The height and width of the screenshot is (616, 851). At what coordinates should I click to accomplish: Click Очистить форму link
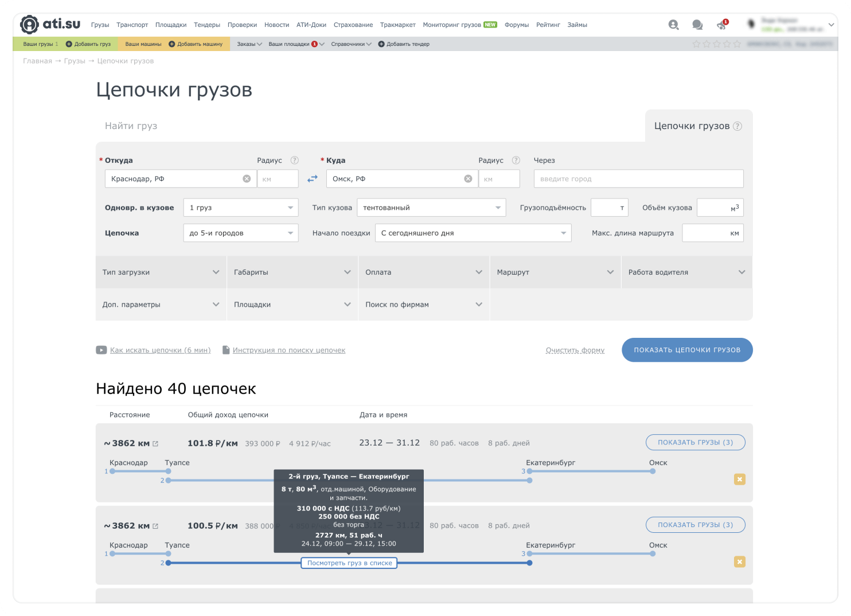tap(575, 350)
